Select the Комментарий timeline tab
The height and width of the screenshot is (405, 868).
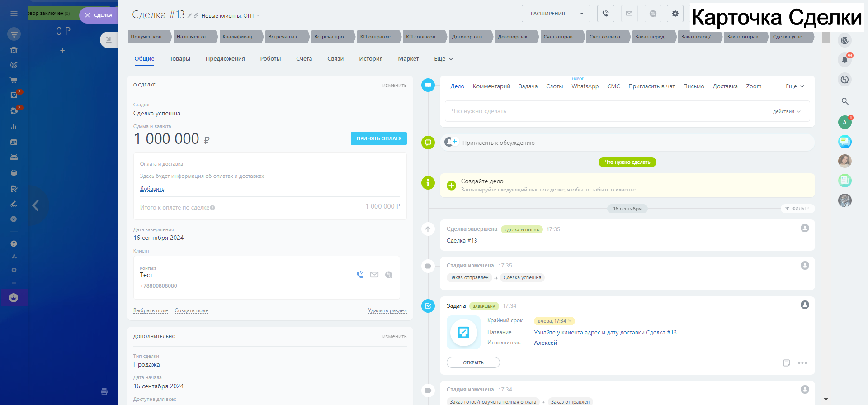click(x=491, y=86)
